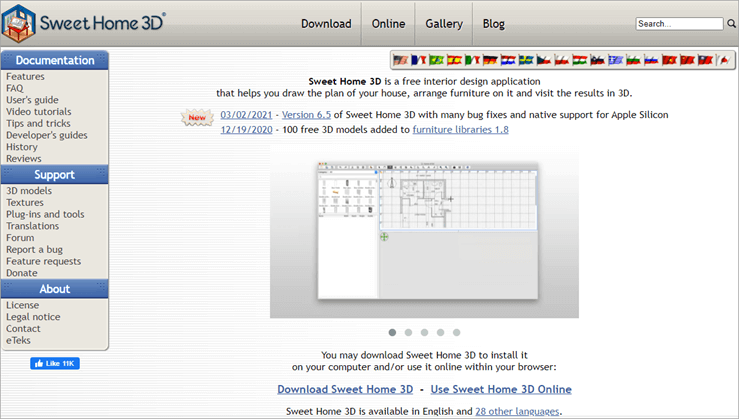Viewport: 739px width, 419px height.
Task: Jump to the last slideshow dot
Action: [456, 332]
